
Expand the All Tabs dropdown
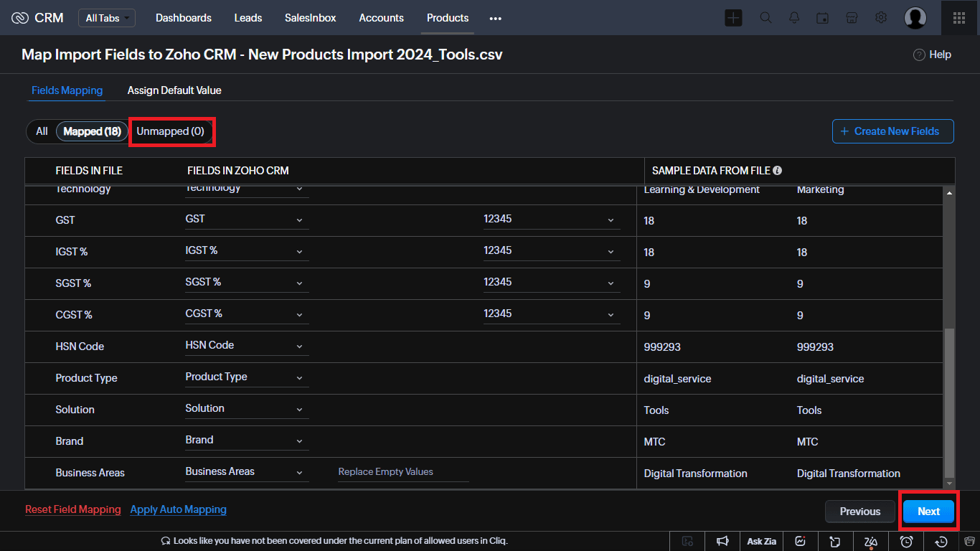[107, 18]
